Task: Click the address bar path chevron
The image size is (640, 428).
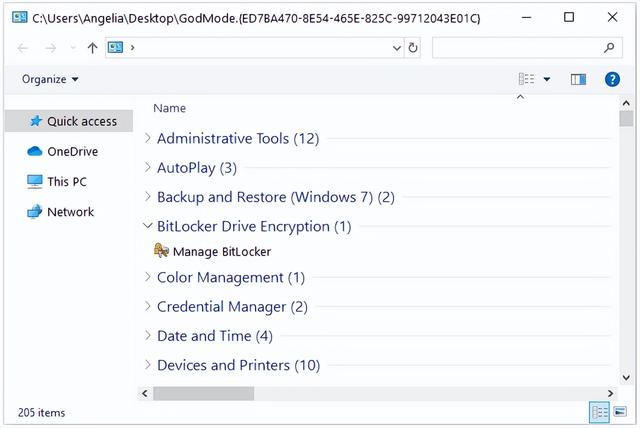Action: click(x=132, y=48)
